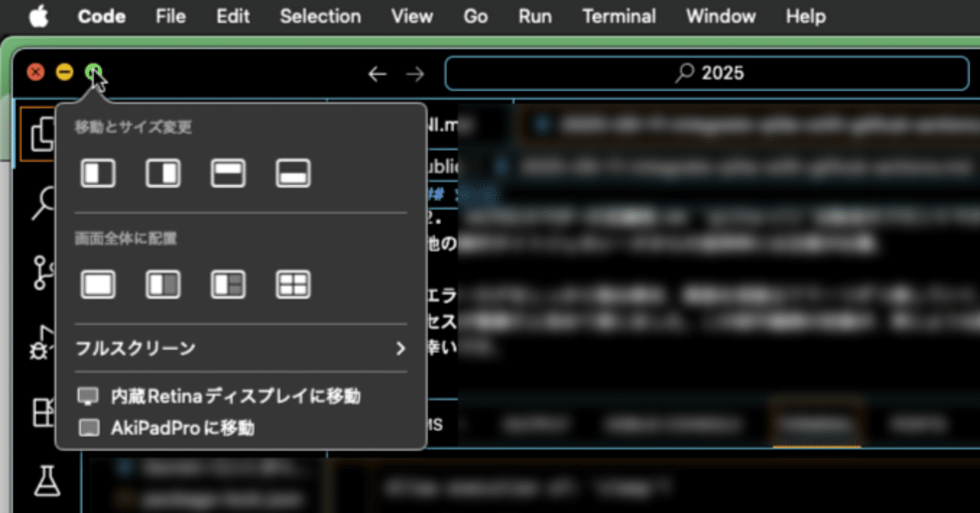Tile window to right half of screen
This screenshot has height=513, width=980.
click(162, 173)
